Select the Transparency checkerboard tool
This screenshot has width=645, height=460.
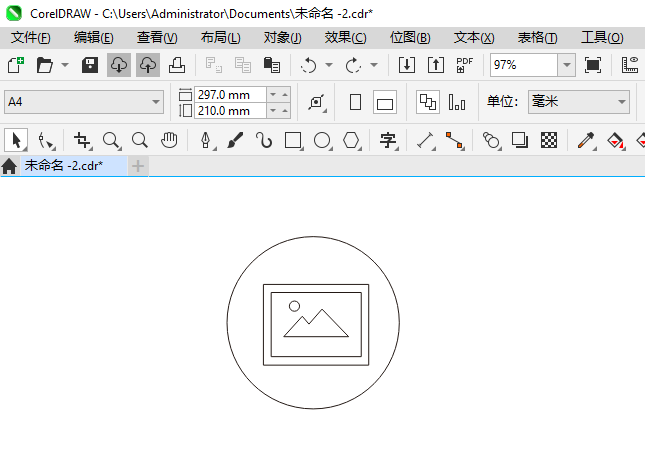tap(549, 141)
